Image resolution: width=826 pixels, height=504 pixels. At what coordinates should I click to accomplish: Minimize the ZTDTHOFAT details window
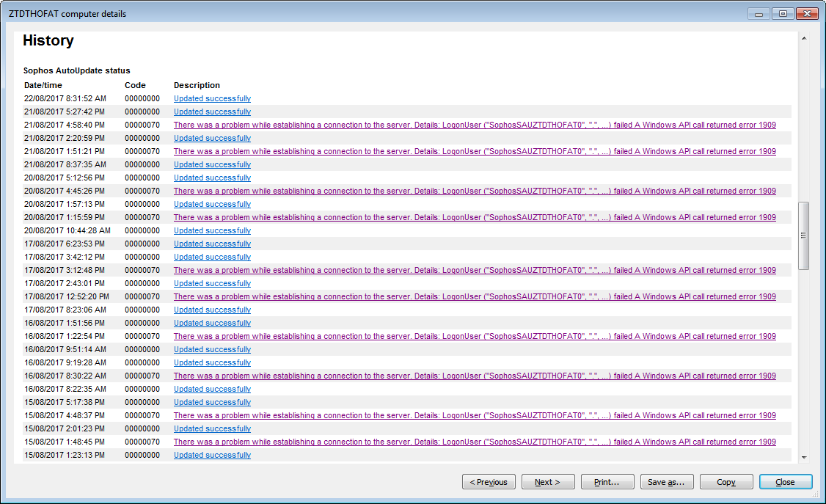[759, 14]
